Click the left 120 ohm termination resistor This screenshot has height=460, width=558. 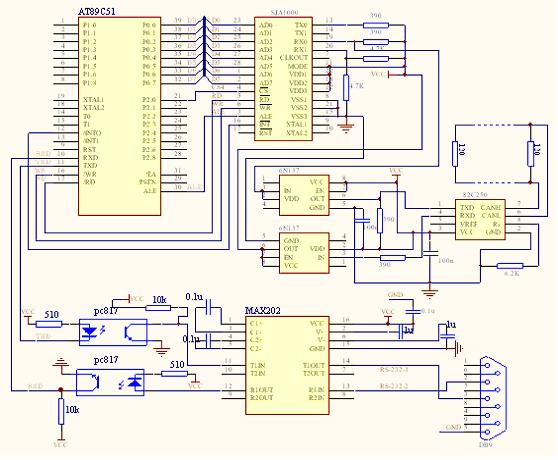coord(455,154)
